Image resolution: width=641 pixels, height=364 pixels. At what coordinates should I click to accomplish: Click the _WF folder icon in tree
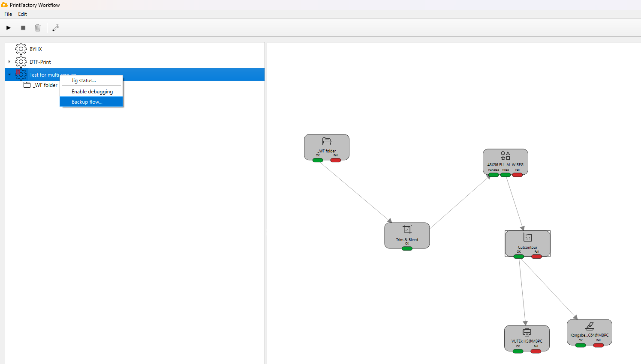(27, 85)
